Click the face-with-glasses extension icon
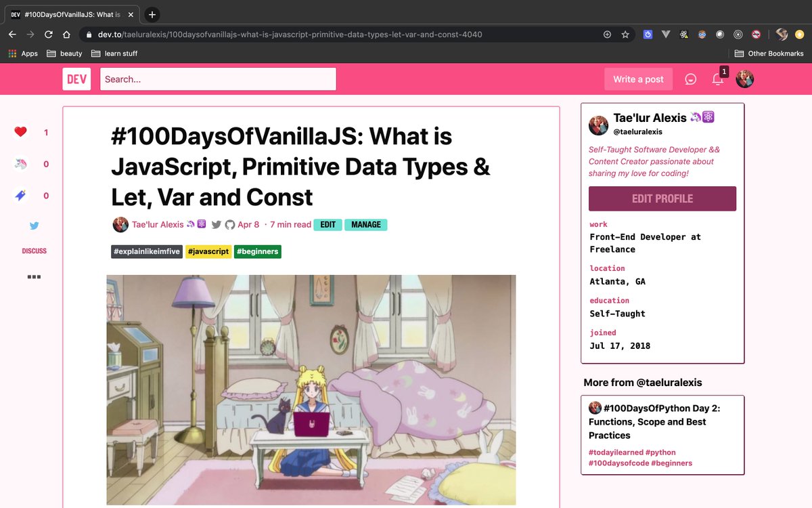This screenshot has height=508, width=812. click(x=702, y=35)
